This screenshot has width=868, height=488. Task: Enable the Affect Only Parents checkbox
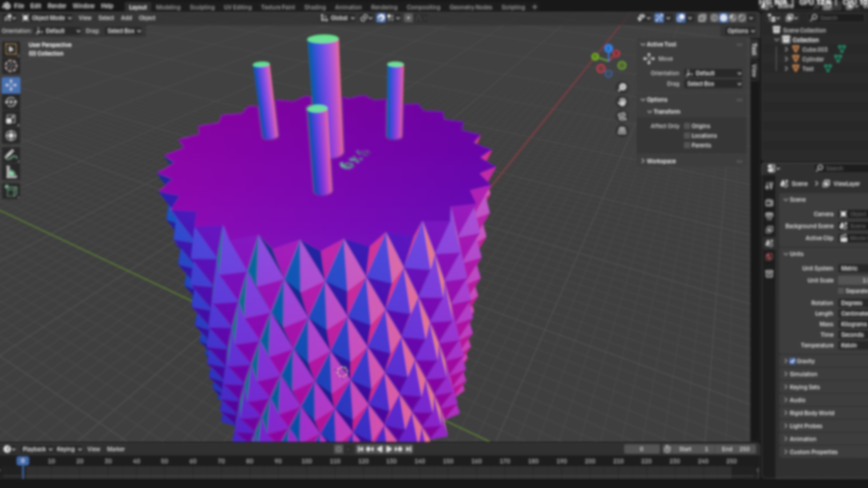point(687,145)
